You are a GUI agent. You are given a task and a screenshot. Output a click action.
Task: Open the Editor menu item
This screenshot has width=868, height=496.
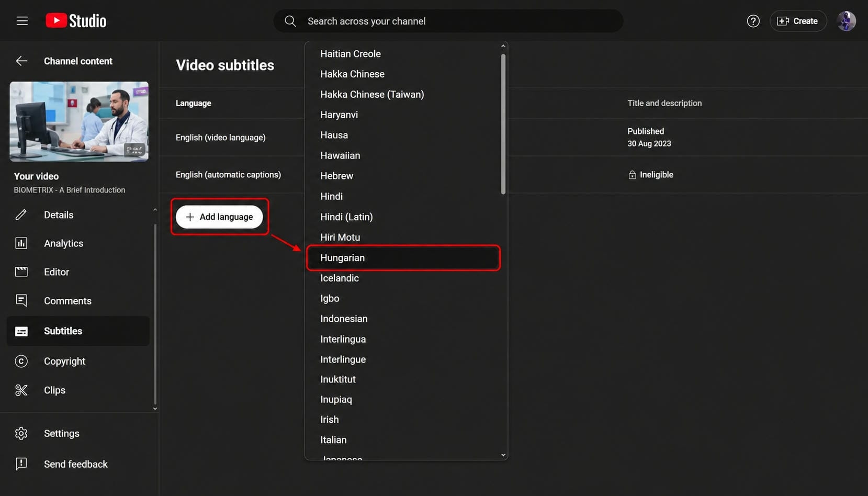(x=78, y=272)
